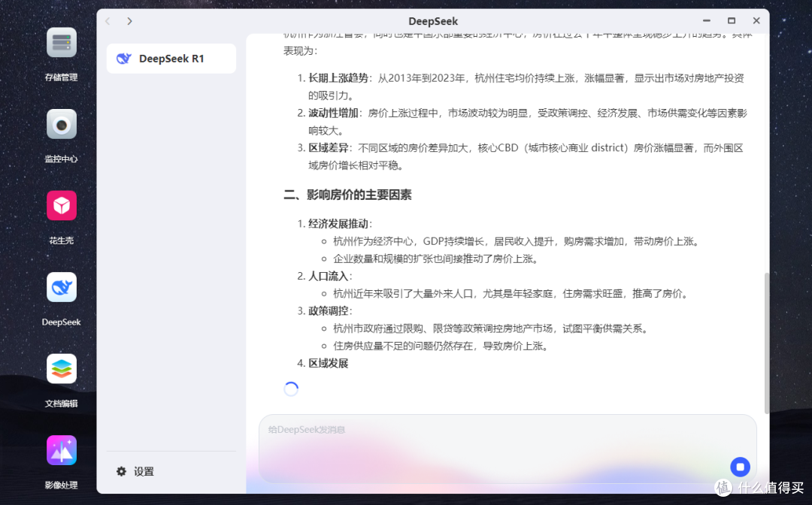Click the line 杭州市政府通过限购
The width and height of the screenshot is (812, 505).
492,328
